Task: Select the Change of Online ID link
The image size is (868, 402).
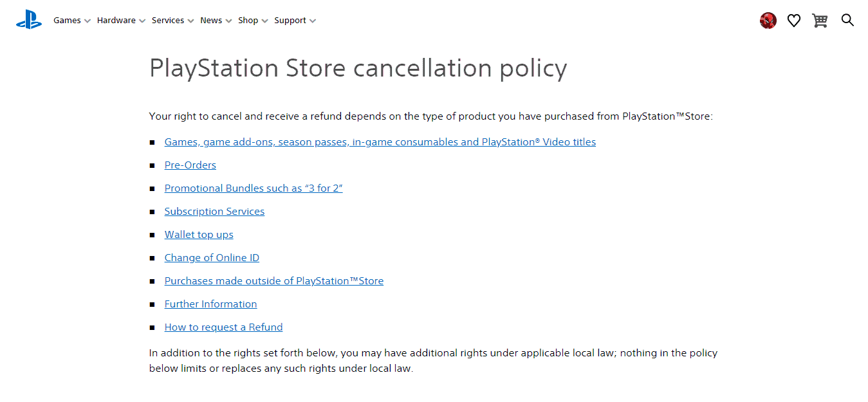Action: tap(212, 257)
